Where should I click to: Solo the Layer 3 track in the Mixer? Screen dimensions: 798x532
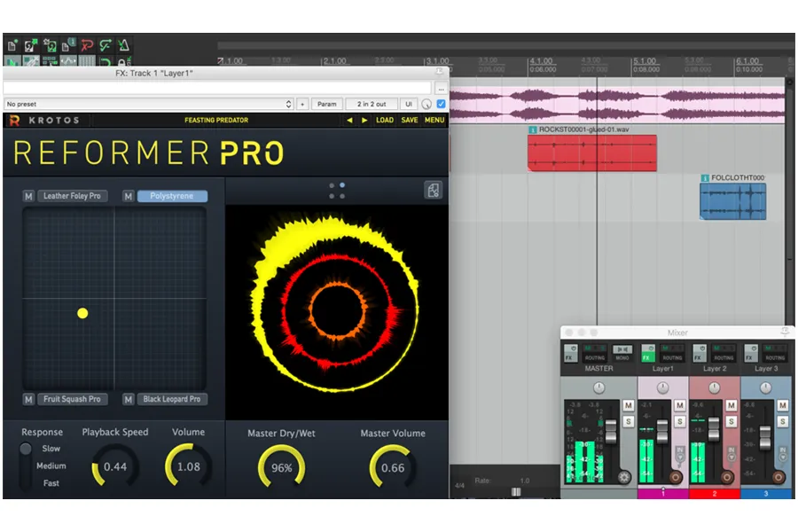(x=783, y=421)
